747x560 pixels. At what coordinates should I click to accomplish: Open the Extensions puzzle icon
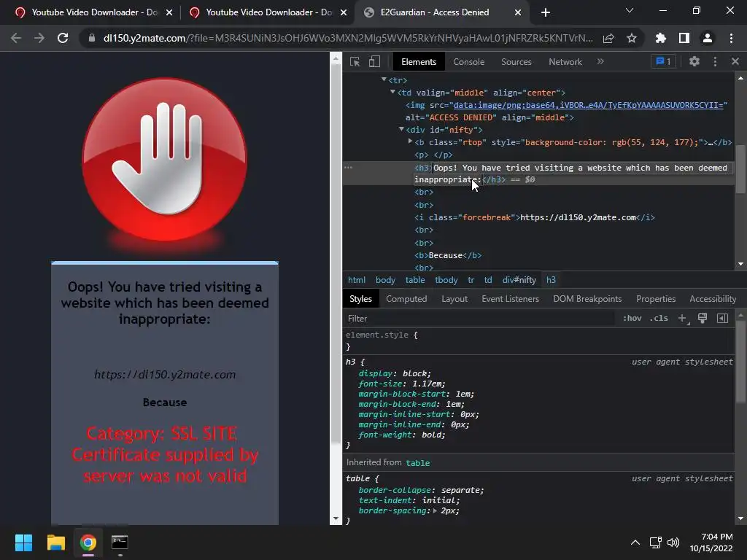click(660, 38)
